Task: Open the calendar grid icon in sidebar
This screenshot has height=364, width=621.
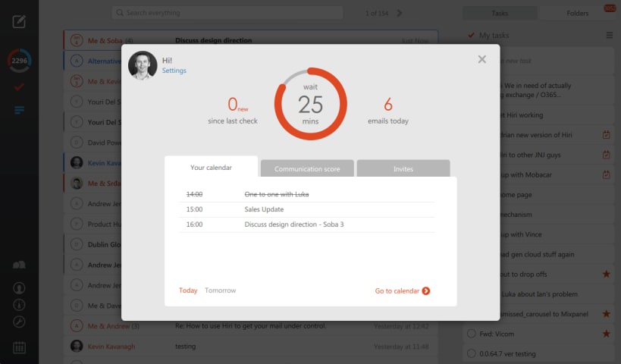Action: coord(19,347)
